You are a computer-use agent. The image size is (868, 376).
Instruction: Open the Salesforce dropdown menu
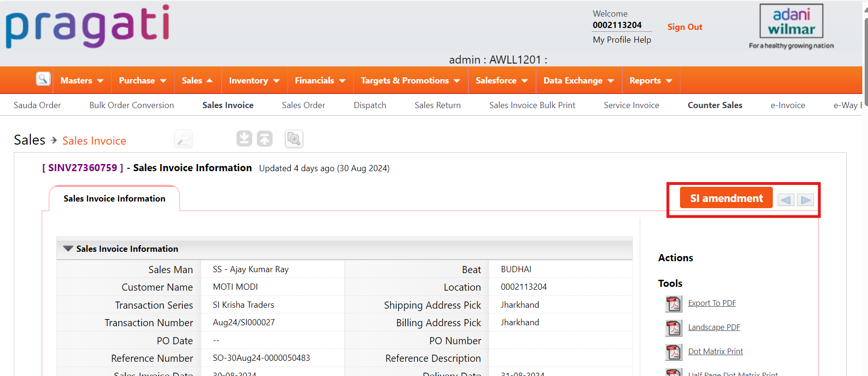(x=502, y=81)
